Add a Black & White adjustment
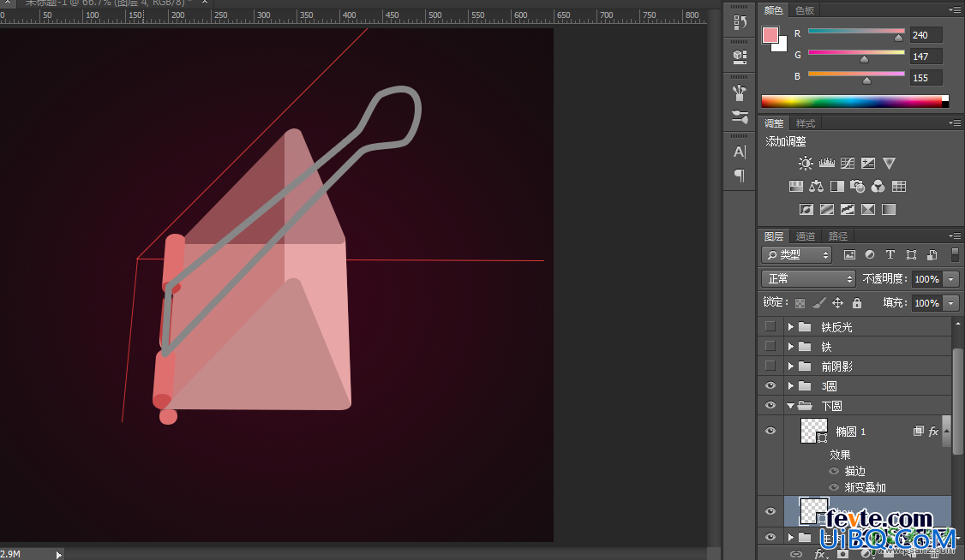Screen dimensions: 965x560 click(837, 186)
